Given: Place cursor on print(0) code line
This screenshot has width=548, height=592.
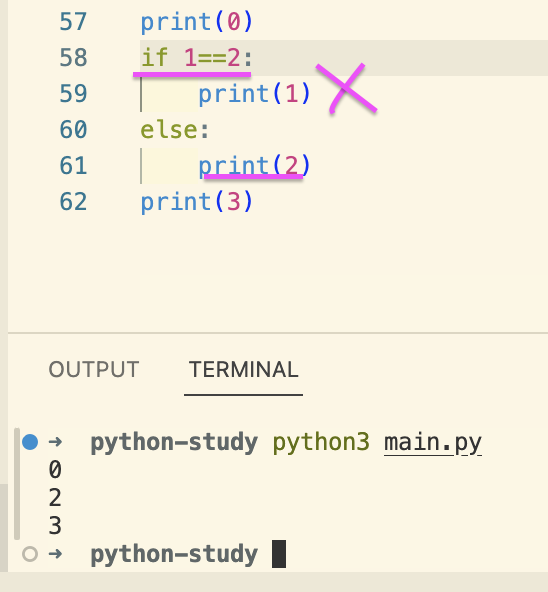Looking at the screenshot, I should [x=196, y=22].
